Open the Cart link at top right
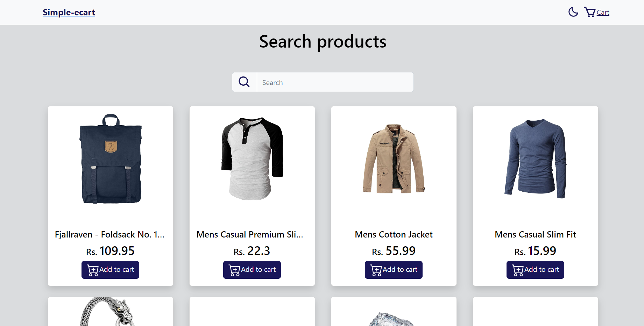Image resolution: width=644 pixels, height=326 pixels. [x=603, y=12]
